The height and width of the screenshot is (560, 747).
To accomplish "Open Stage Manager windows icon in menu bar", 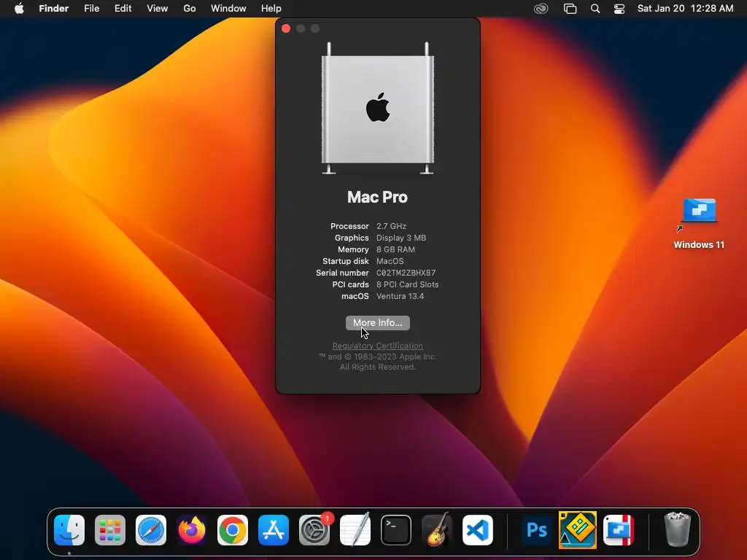I will [570, 9].
